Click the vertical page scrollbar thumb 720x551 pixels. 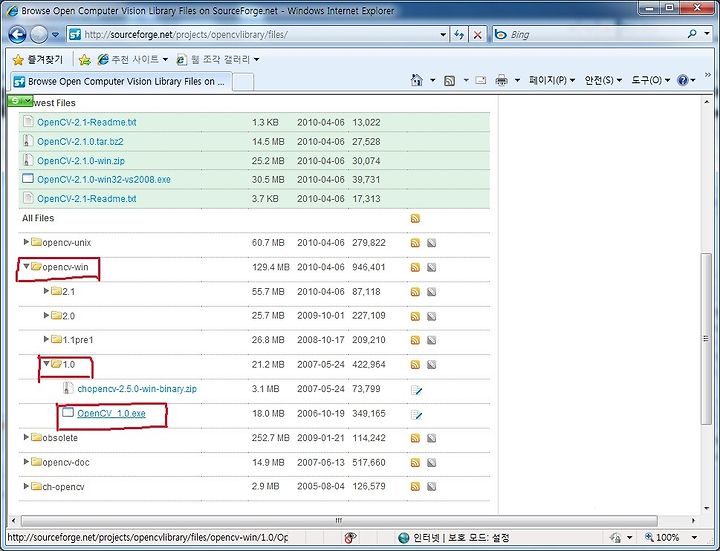[706, 338]
